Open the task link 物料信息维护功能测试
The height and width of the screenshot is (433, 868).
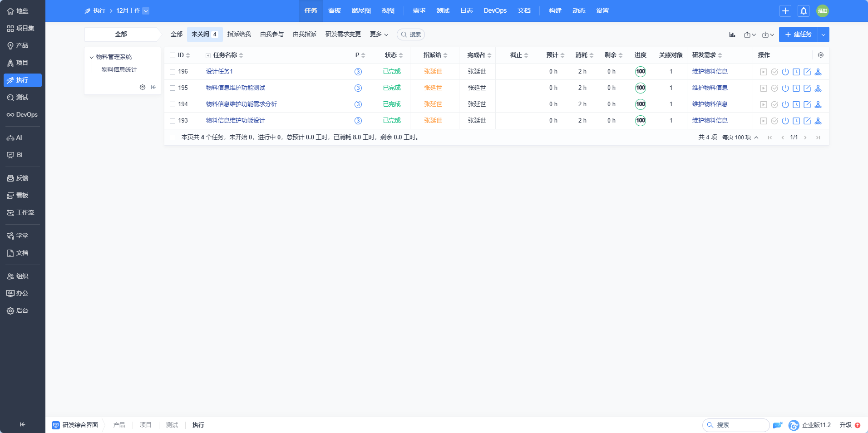point(236,88)
